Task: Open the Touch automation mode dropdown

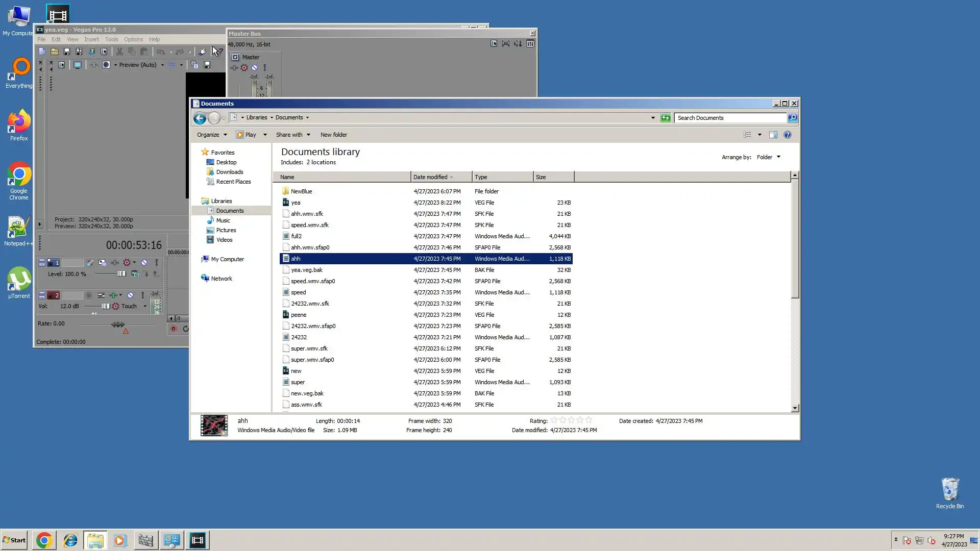Action: [x=145, y=307]
